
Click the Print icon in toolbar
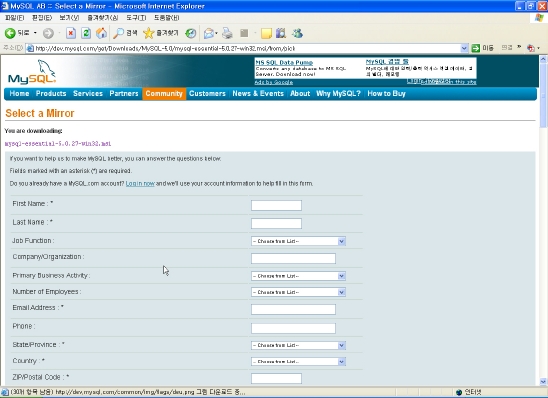coord(227,33)
